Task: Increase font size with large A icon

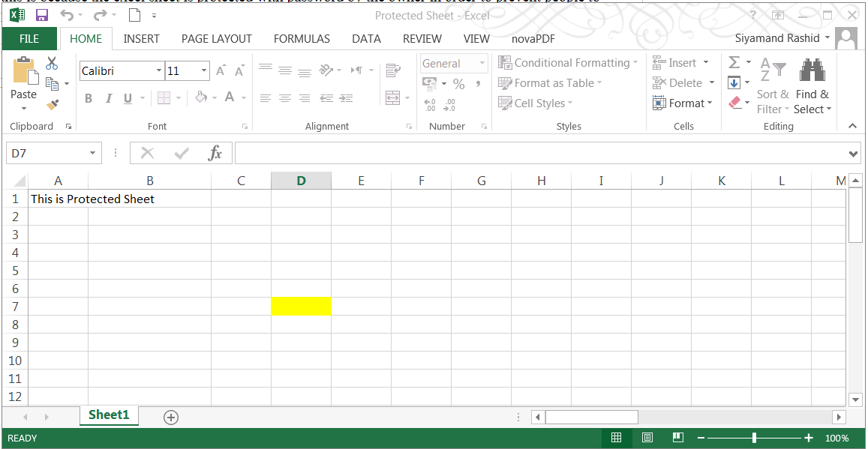Action: pyautogui.click(x=221, y=70)
